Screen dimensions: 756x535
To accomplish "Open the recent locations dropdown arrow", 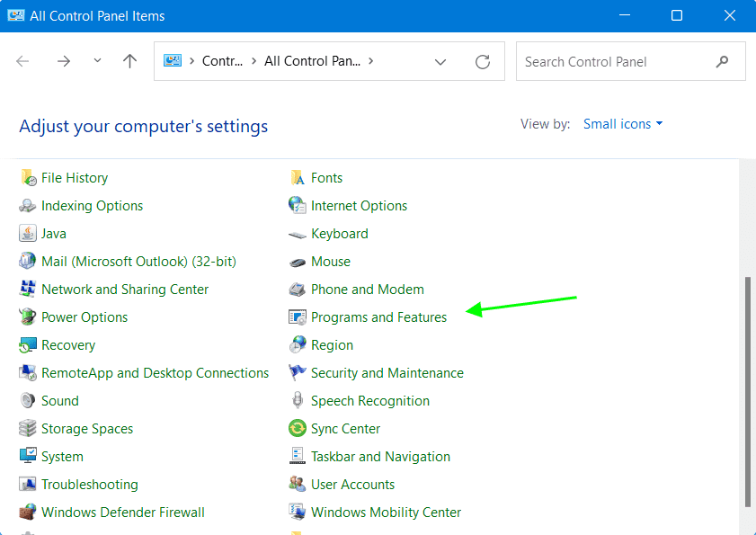I will 97,61.
